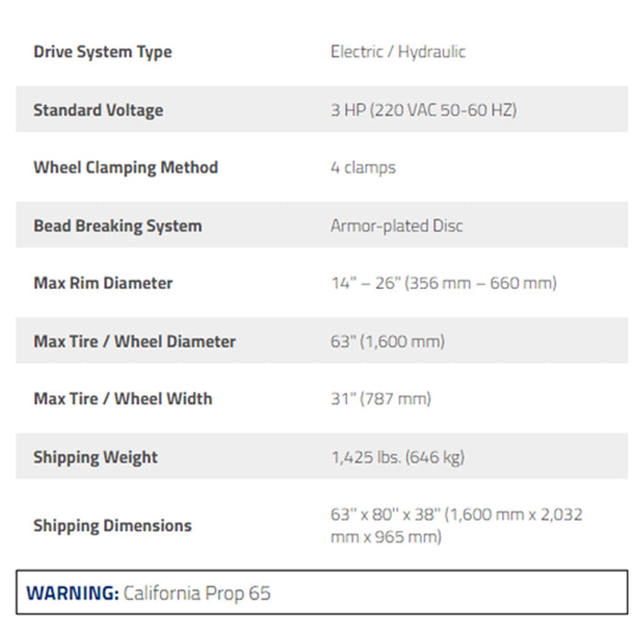Click the Max Tire / Wheel Diameter label

pos(134,341)
